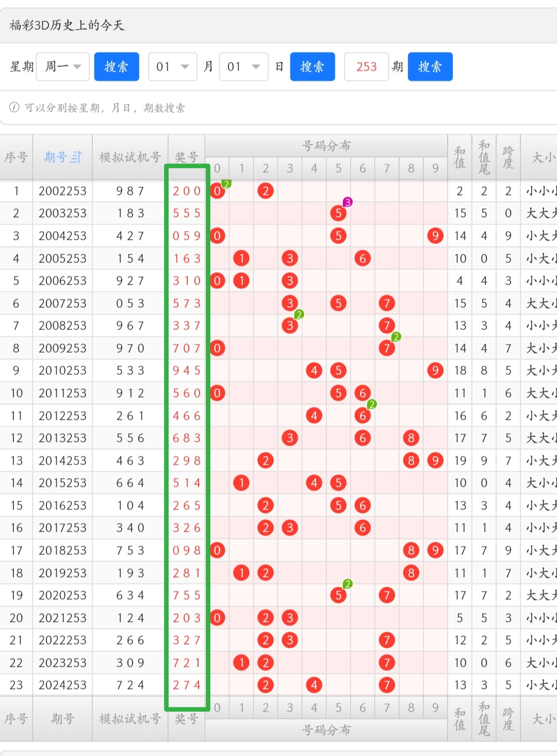Select period number 2012253
Viewport: 557px width, 756px height.
(x=62, y=416)
